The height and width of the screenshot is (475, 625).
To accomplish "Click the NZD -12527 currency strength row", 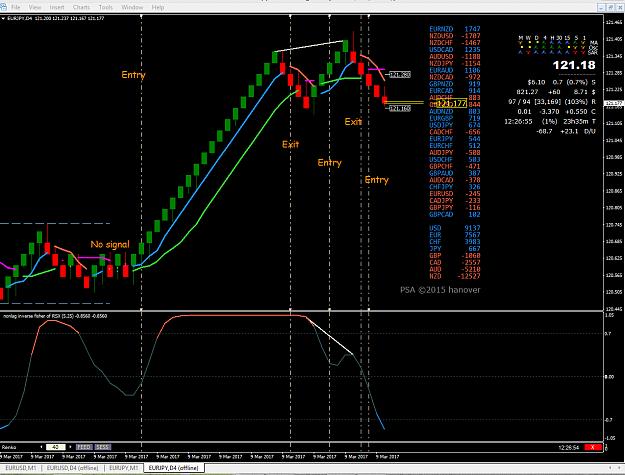I will pos(455,276).
